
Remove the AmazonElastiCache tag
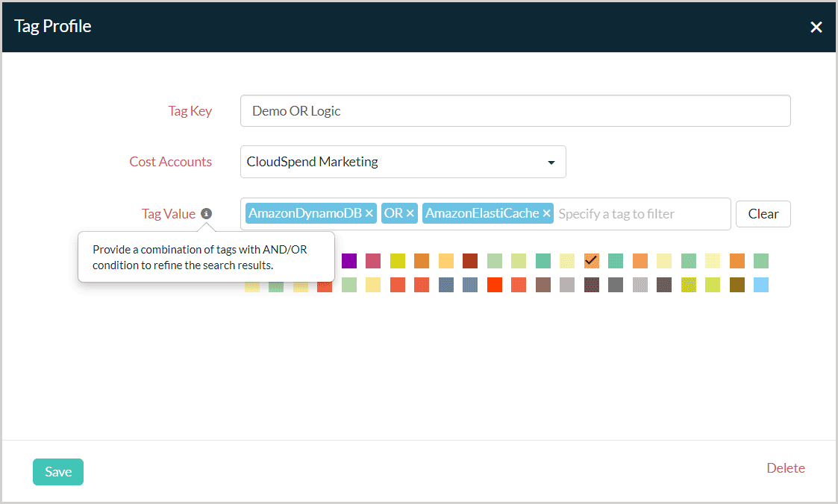pyautogui.click(x=547, y=214)
